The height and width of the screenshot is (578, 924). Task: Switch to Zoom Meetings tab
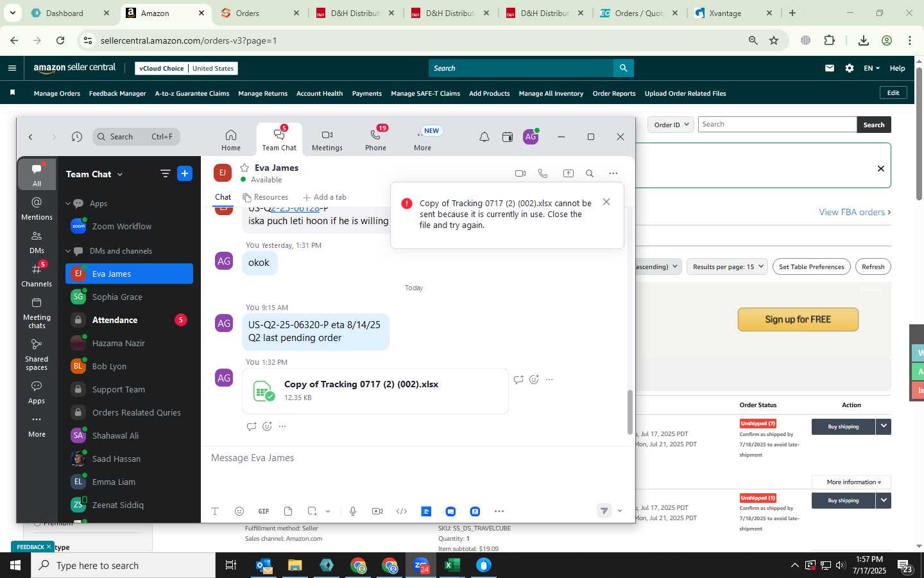tap(327, 139)
